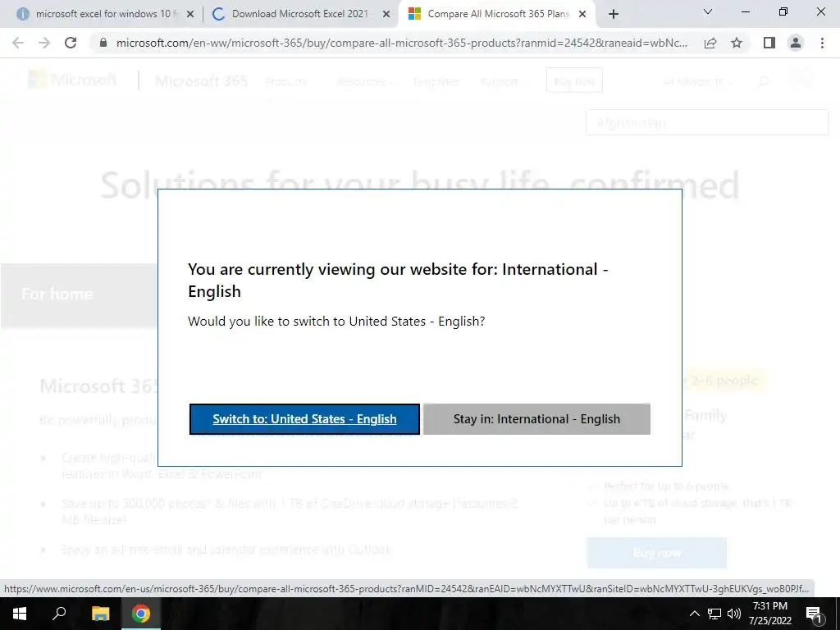
Task: Click the address bar URL
Action: [x=402, y=43]
